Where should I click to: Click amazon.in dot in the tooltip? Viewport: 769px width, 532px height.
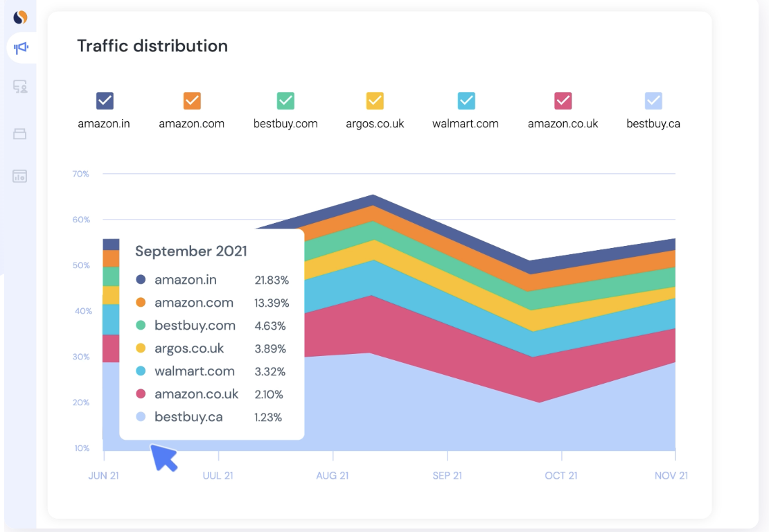tap(141, 280)
